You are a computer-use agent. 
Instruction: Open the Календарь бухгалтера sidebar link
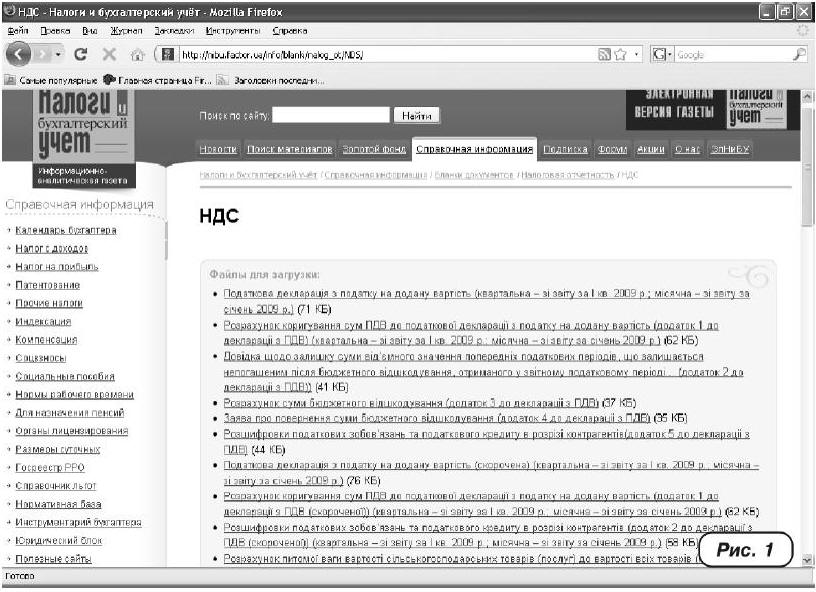pos(66,230)
